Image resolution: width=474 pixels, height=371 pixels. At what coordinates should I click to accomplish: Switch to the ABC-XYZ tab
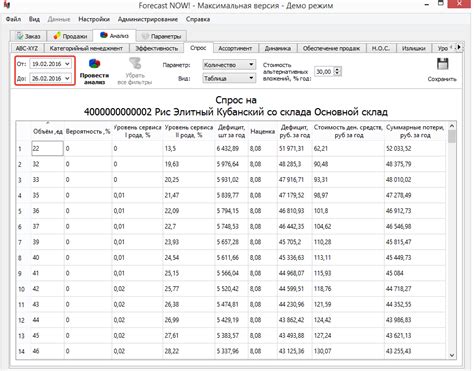27,48
